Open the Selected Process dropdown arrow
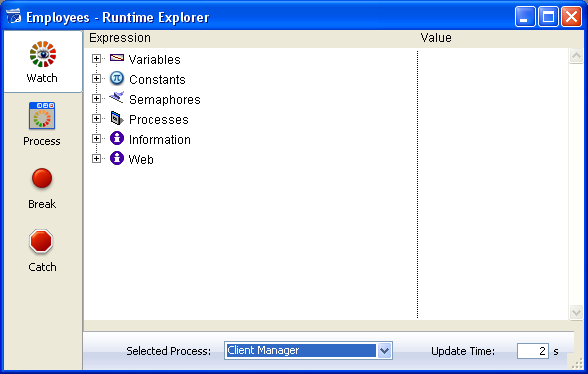Image resolution: width=588 pixels, height=374 pixels. coord(384,351)
